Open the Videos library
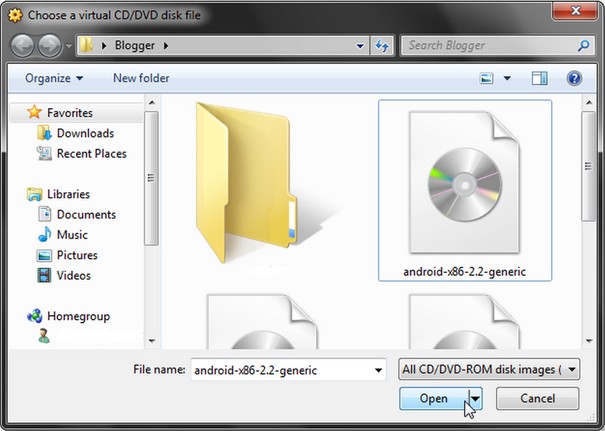The height and width of the screenshot is (431, 605). point(73,276)
